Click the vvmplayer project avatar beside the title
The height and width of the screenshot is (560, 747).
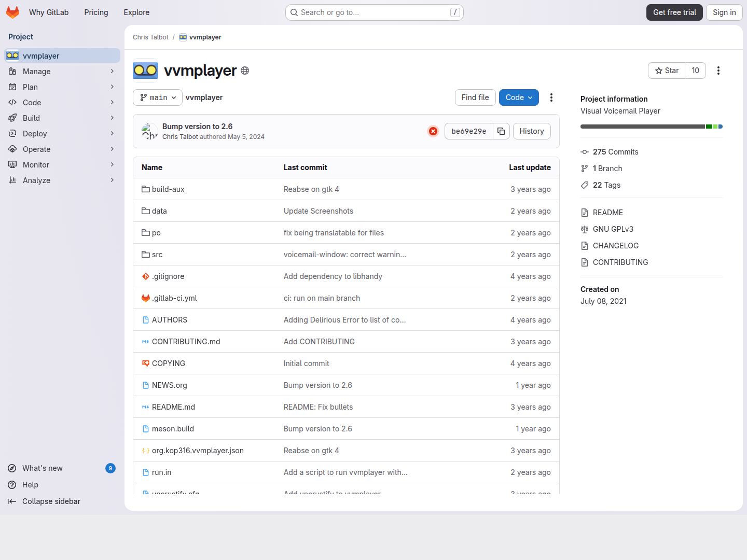pos(145,71)
